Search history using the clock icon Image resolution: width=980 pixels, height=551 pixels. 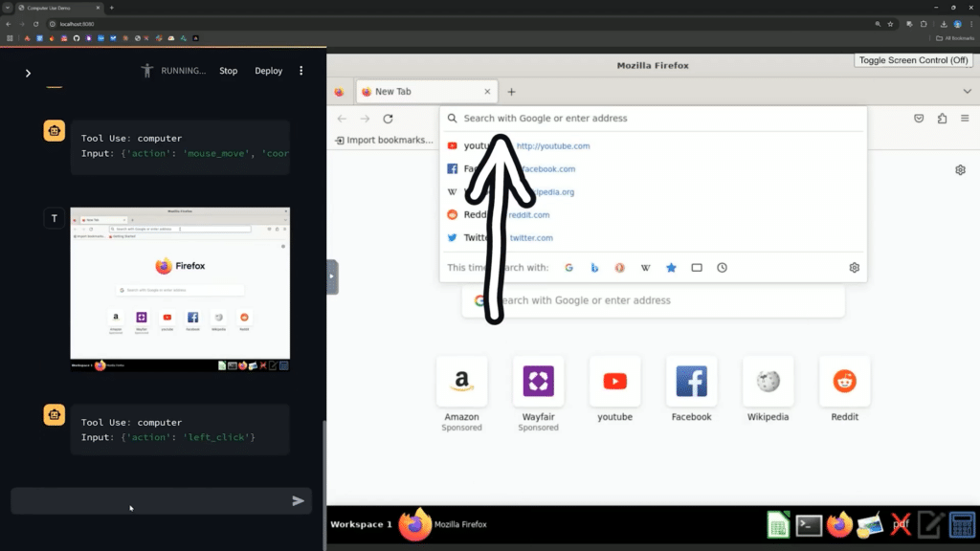coord(722,268)
